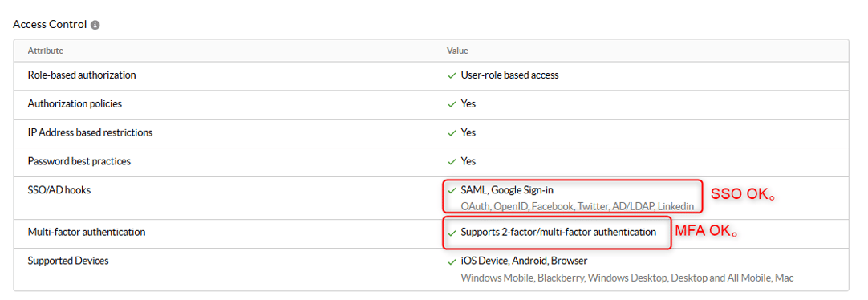Select the Attribute column header
Viewport: 868px width, 300px height.
(46, 51)
